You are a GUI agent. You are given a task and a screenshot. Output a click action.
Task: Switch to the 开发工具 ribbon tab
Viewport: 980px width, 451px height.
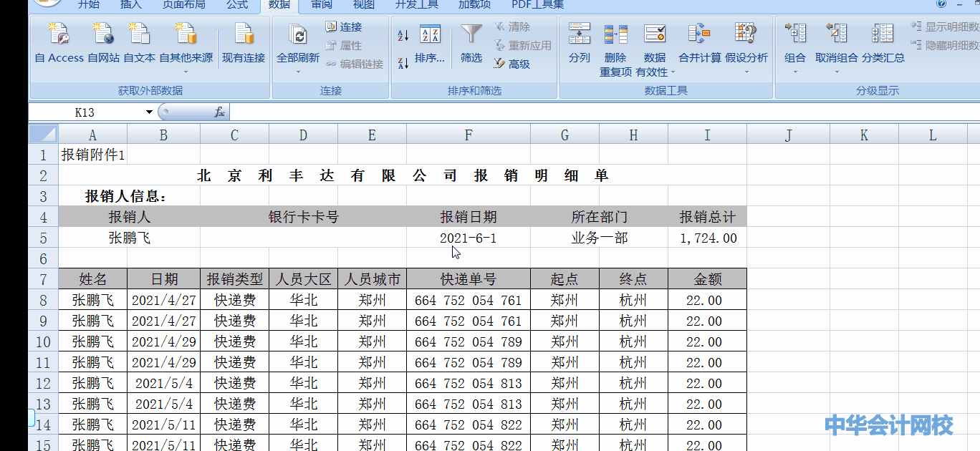pos(417,5)
